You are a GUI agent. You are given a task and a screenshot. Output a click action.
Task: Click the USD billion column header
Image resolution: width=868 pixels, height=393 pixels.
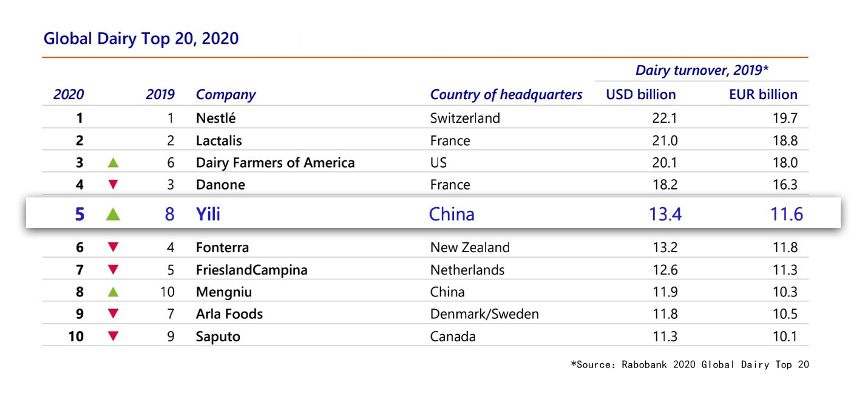(x=640, y=95)
